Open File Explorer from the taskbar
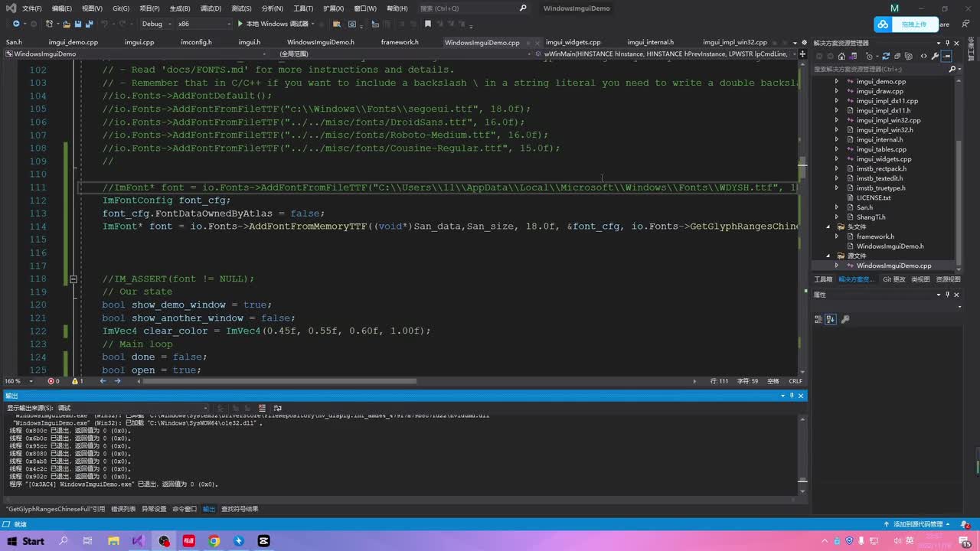The height and width of the screenshot is (551, 980). click(x=113, y=541)
